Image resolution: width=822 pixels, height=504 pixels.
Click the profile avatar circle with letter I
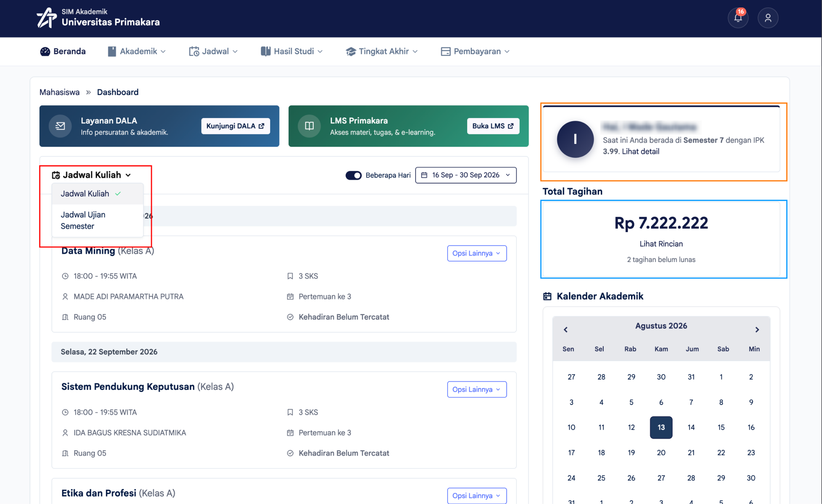point(575,139)
